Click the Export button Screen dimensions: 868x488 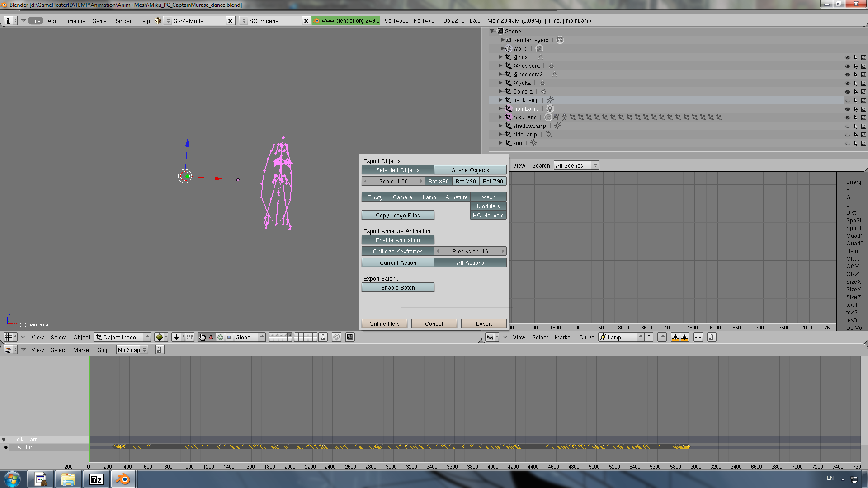[x=484, y=324]
